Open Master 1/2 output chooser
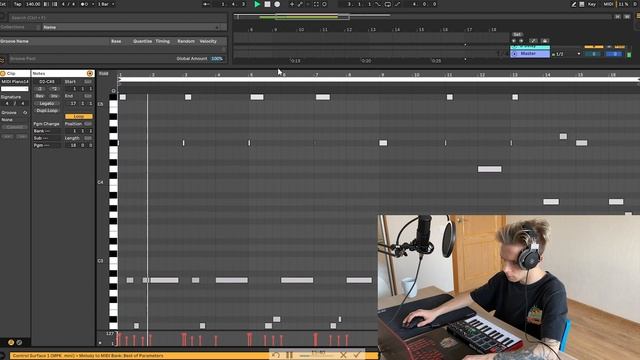The image size is (640, 360). pos(566,54)
